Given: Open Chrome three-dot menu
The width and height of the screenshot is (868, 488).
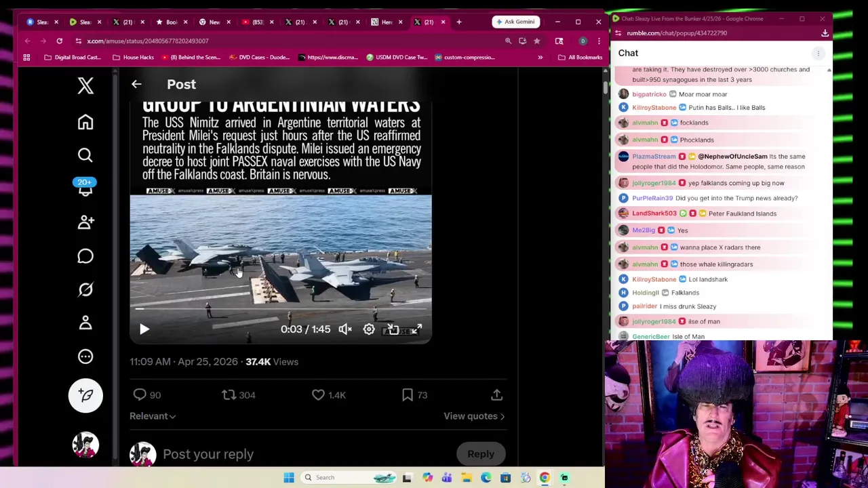Looking at the screenshot, I should (x=599, y=41).
